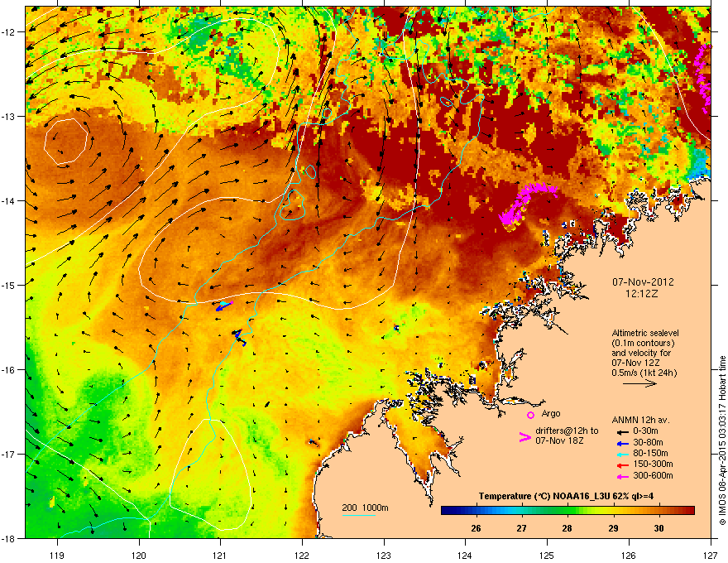Click the '30-80m' depth label
The height and width of the screenshot is (563, 728).
tap(648, 442)
